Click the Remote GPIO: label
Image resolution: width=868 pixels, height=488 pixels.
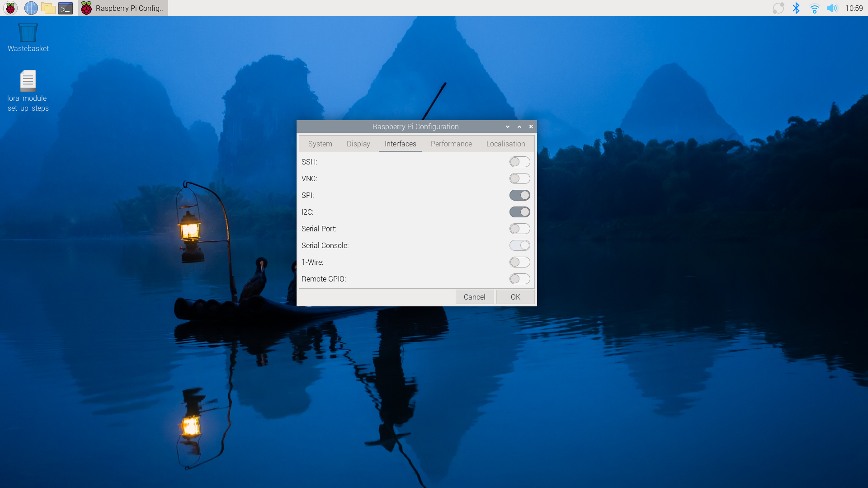(324, 279)
